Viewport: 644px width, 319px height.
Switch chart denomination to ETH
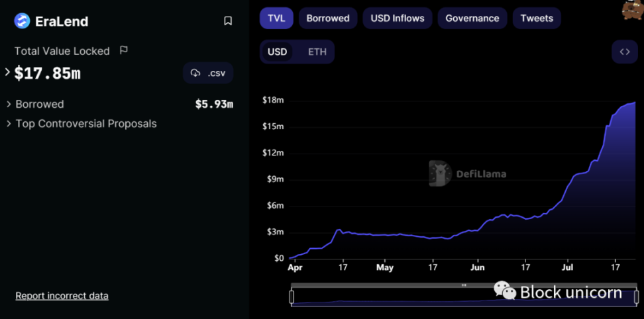click(x=317, y=52)
